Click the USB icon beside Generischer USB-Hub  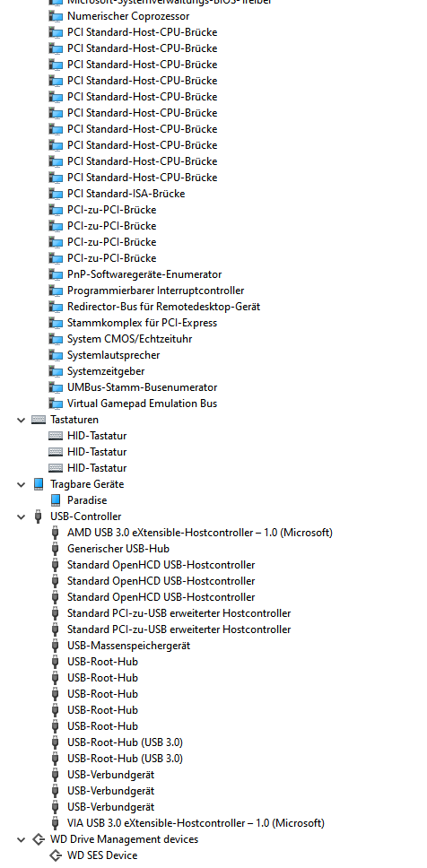pyautogui.click(x=56, y=549)
